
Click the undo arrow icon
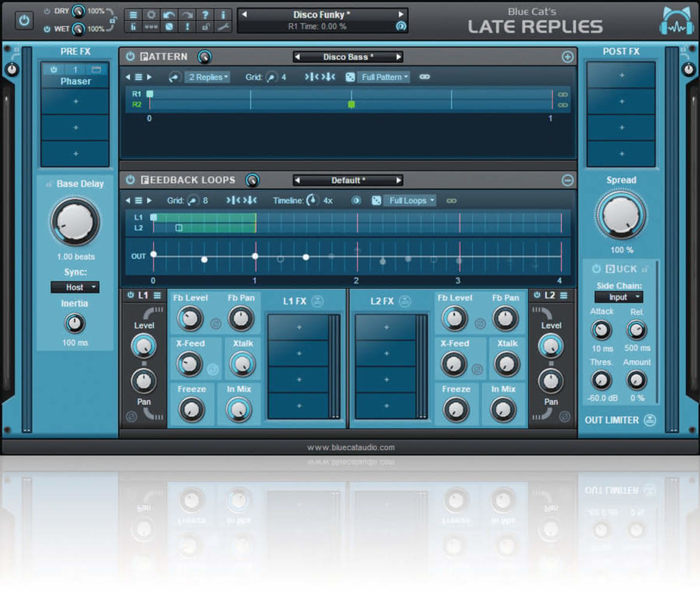169,15
